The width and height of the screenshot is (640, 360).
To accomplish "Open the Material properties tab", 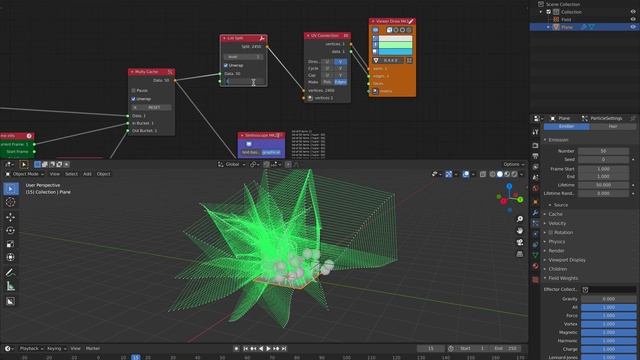I will pos(536,266).
